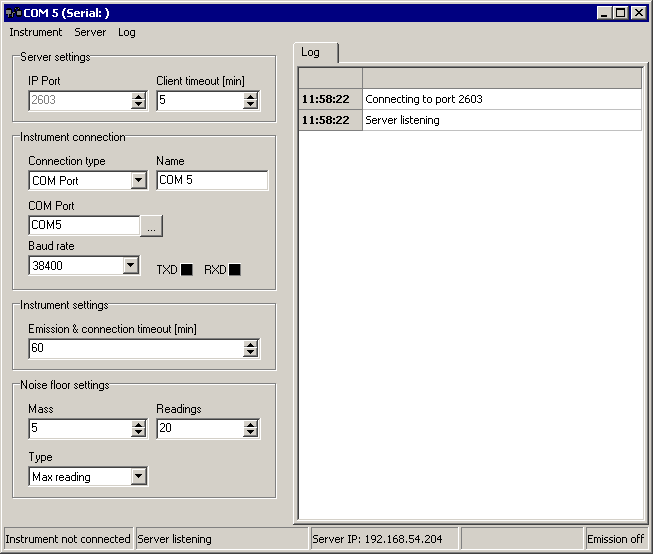This screenshot has height=554, width=653.
Task: Click into the Name text field
Action: (212, 181)
